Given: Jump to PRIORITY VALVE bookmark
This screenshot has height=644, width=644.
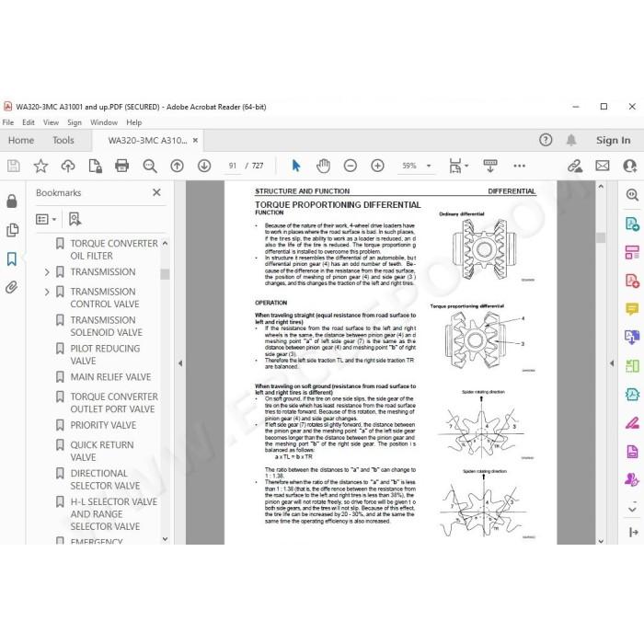Looking at the screenshot, I should (x=103, y=425).
